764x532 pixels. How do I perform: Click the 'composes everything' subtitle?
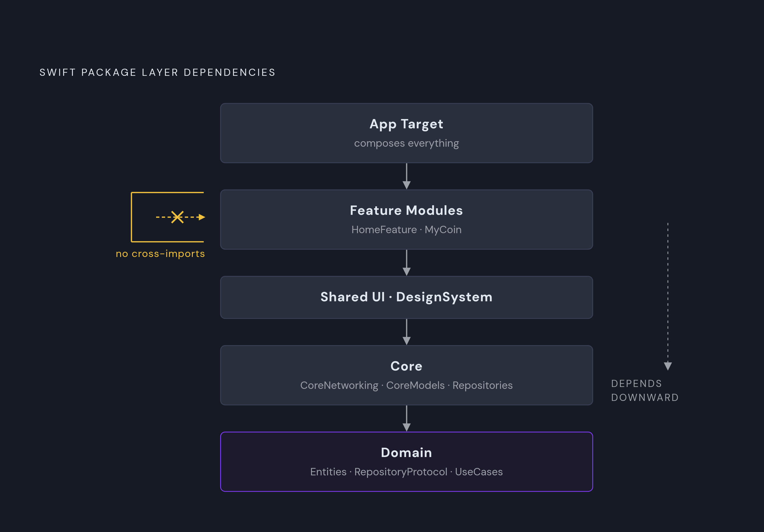pos(406,143)
